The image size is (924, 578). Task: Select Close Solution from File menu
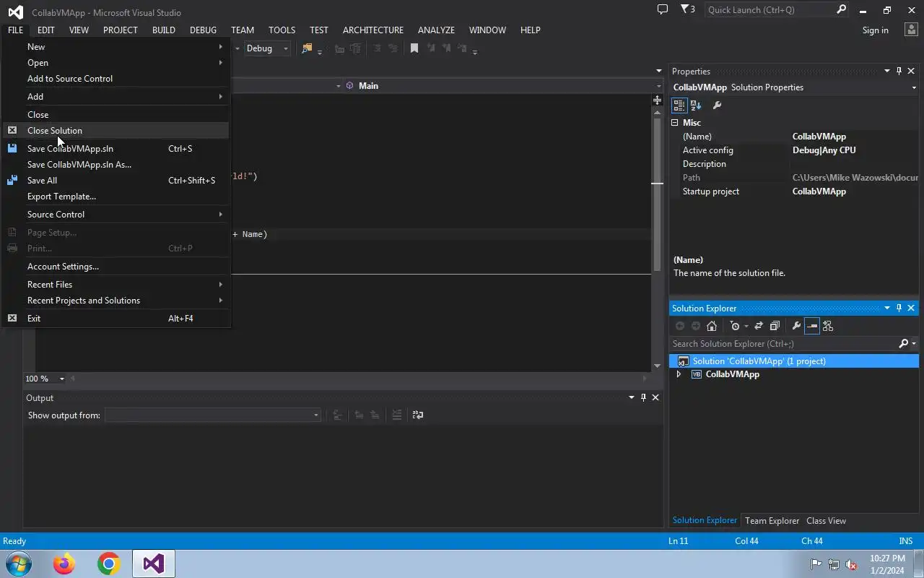point(116,131)
